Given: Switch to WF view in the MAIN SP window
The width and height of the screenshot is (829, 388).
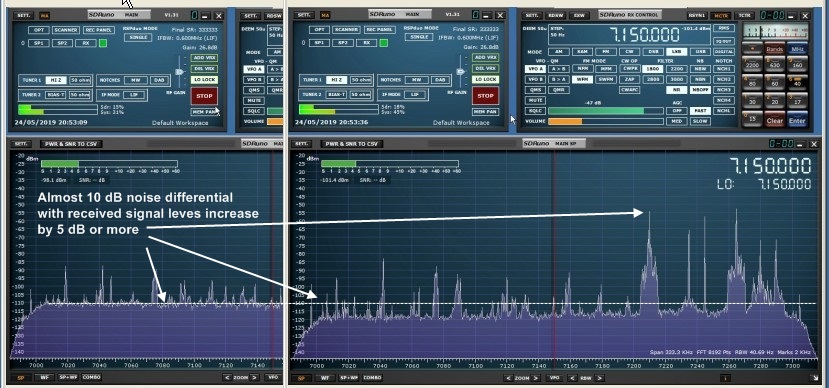Looking at the screenshot, I should pyautogui.click(x=324, y=378).
